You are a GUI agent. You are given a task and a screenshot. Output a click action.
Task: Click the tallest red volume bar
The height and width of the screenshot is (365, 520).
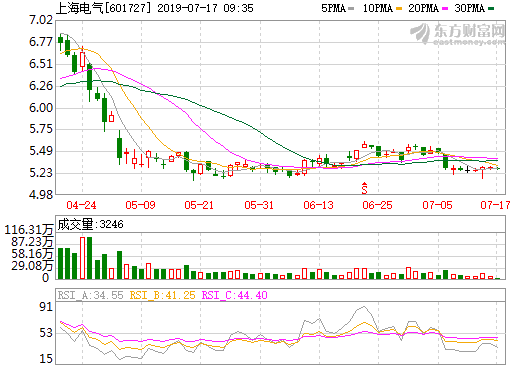(82, 258)
